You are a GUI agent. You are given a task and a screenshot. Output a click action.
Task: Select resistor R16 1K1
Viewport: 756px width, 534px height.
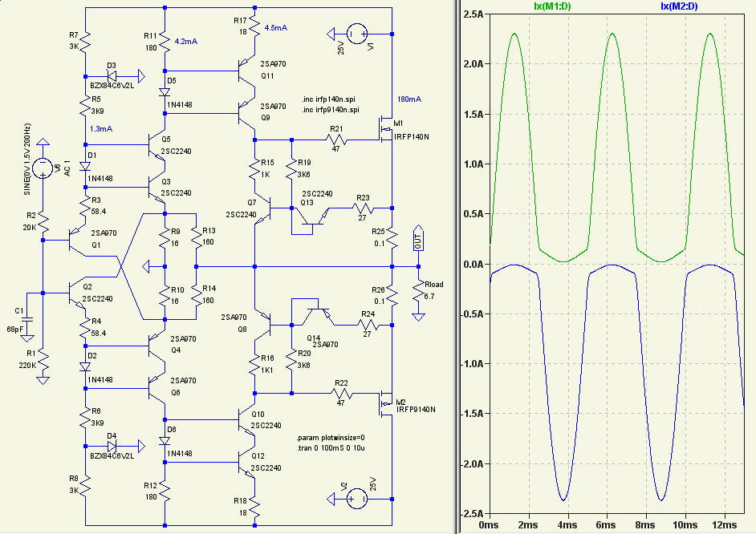[254, 364]
